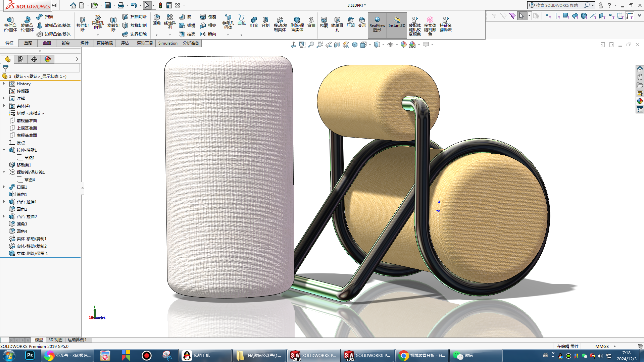Open the DisplayManager tab in the left panel
This screenshot has width=644, height=362.
click(x=48, y=59)
